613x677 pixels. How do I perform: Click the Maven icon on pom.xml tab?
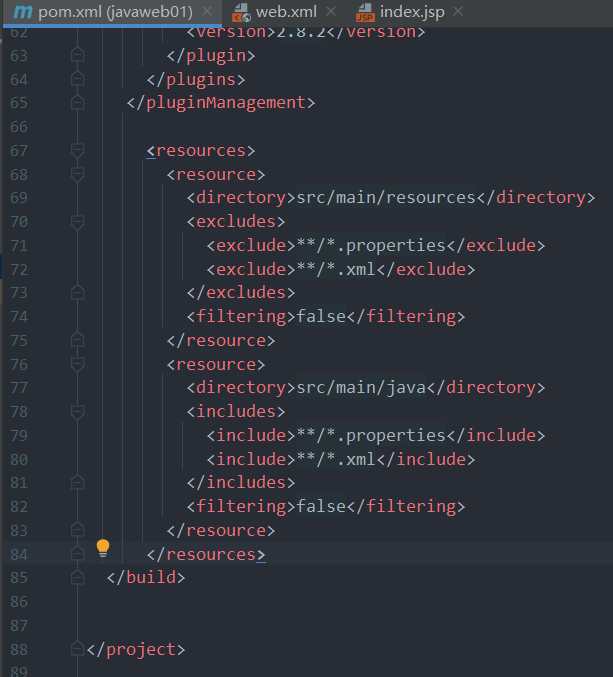click(x=23, y=12)
